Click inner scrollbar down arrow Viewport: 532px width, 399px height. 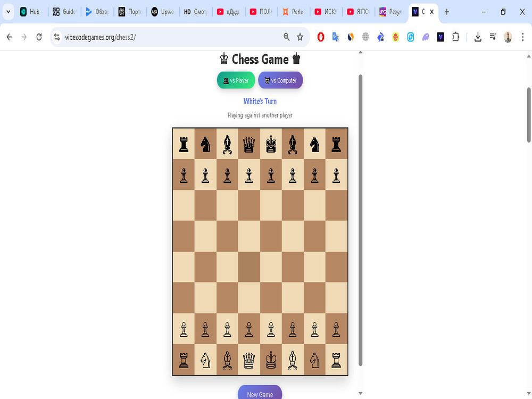360,394
